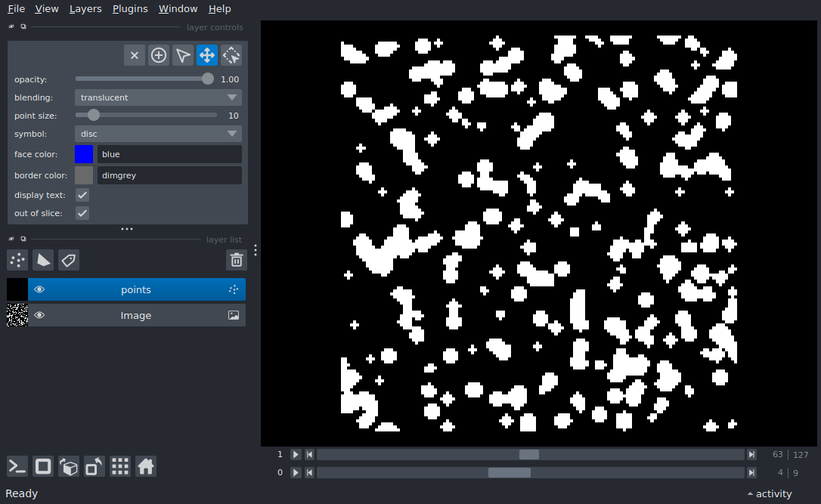
Task: Change order of visible axes
Action: 69,466
